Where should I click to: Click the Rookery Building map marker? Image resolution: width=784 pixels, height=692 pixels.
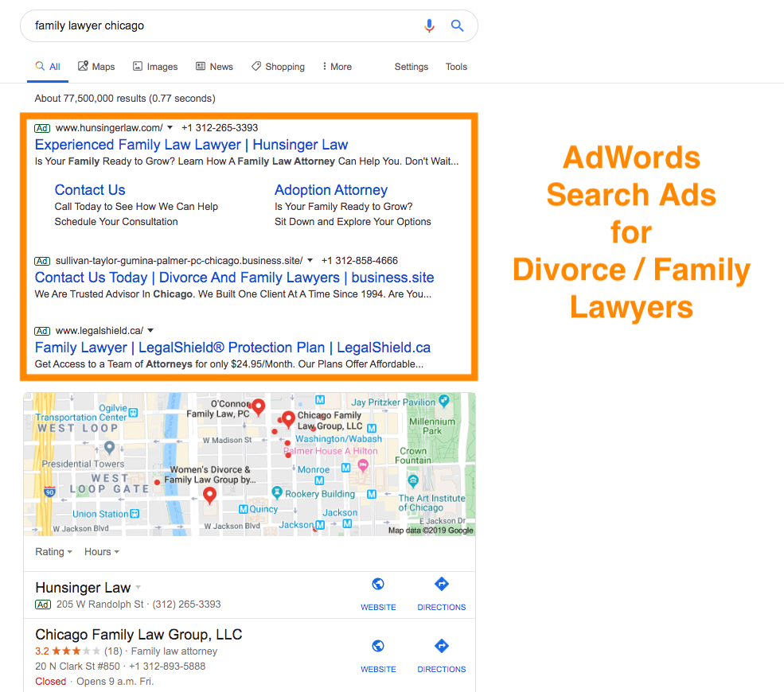[277, 492]
